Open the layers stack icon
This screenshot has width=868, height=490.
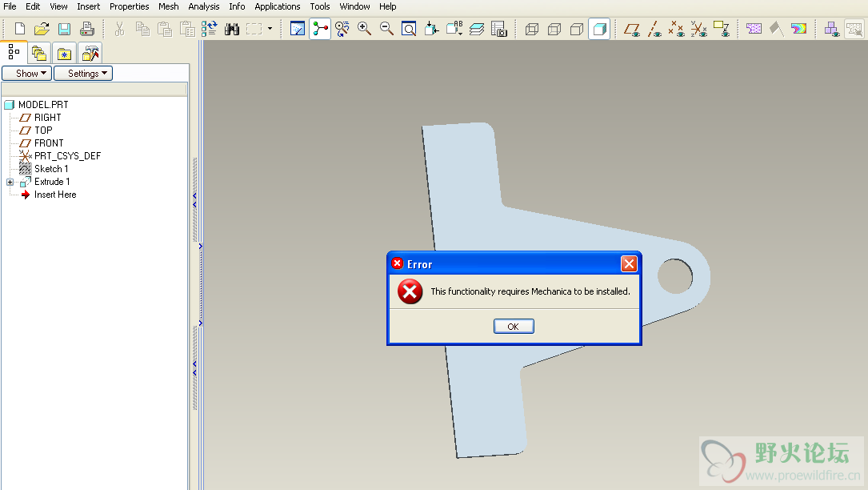pos(477,29)
